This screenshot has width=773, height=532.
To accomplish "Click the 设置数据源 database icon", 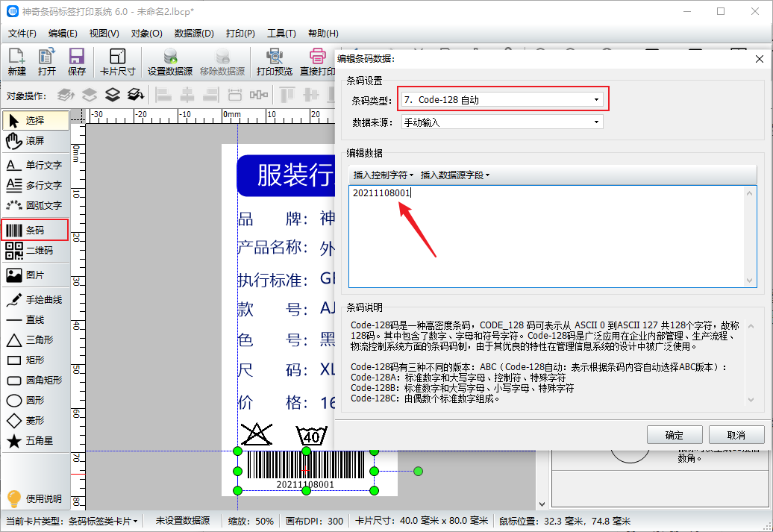I will pyautogui.click(x=170, y=62).
